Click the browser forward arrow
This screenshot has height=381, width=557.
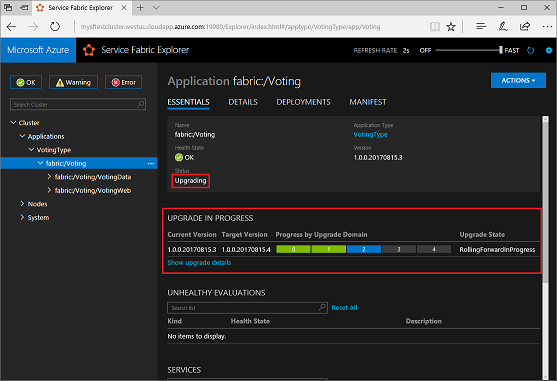[33, 27]
